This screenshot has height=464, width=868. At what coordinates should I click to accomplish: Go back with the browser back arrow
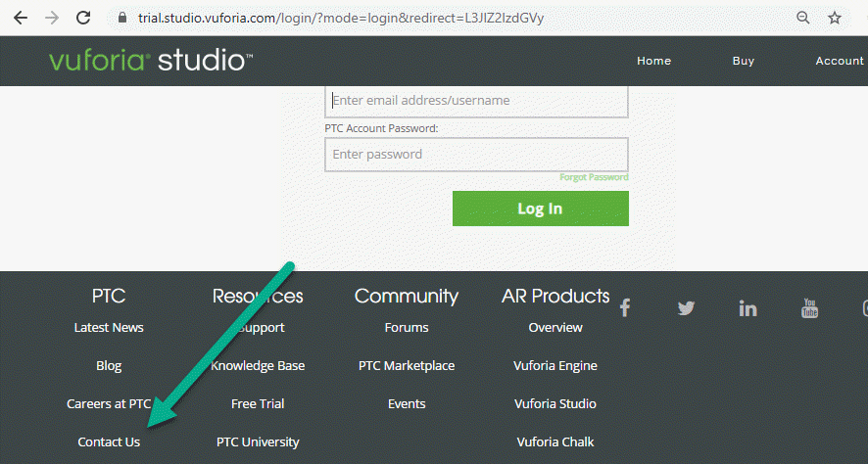21,18
